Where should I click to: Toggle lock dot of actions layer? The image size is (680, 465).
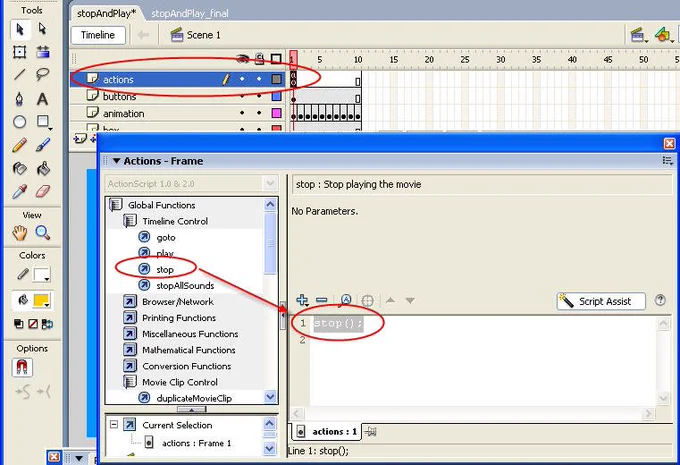[259, 79]
